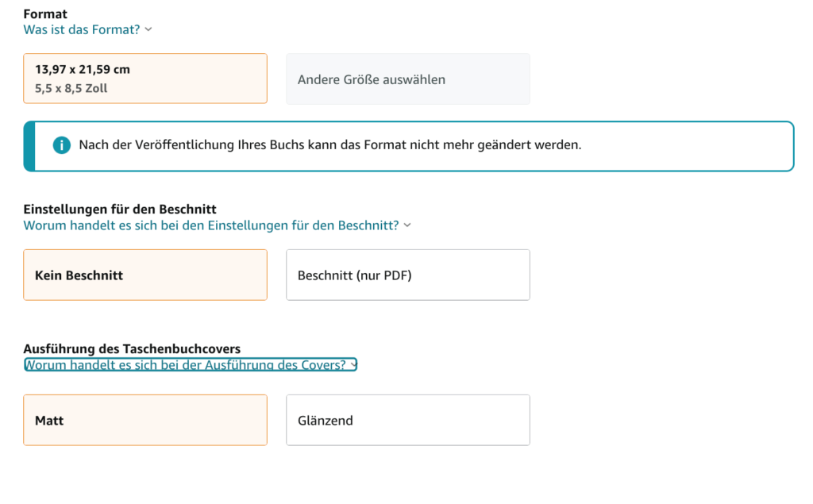
Task: Click "Andere Größe auswählen"
Action: (x=407, y=79)
